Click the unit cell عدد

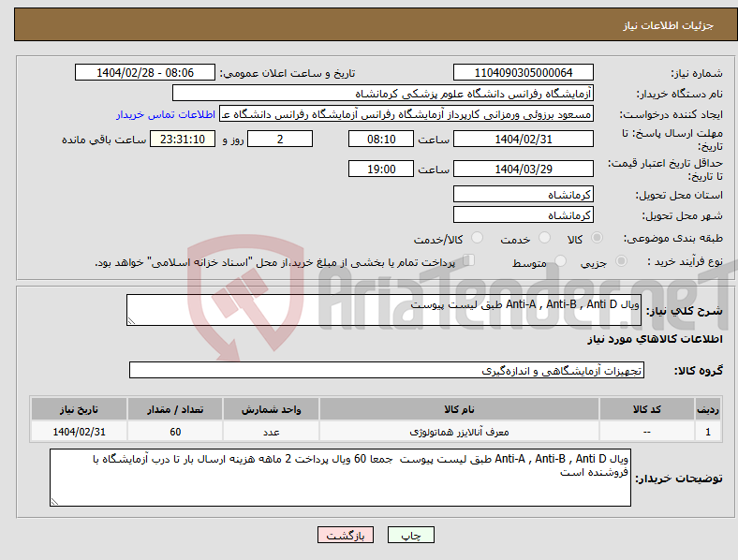[x=271, y=432]
